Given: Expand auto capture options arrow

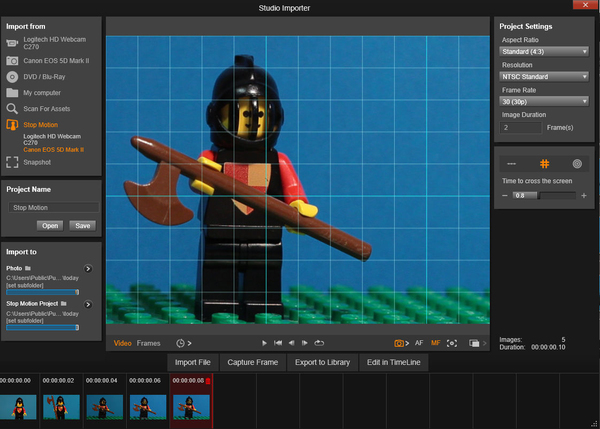Looking at the screenshot, I should coord(189,343).
